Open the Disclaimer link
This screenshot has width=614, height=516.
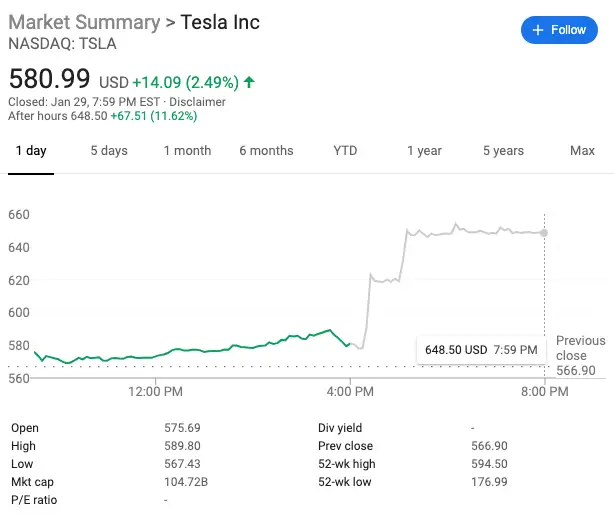click(197, 102)
